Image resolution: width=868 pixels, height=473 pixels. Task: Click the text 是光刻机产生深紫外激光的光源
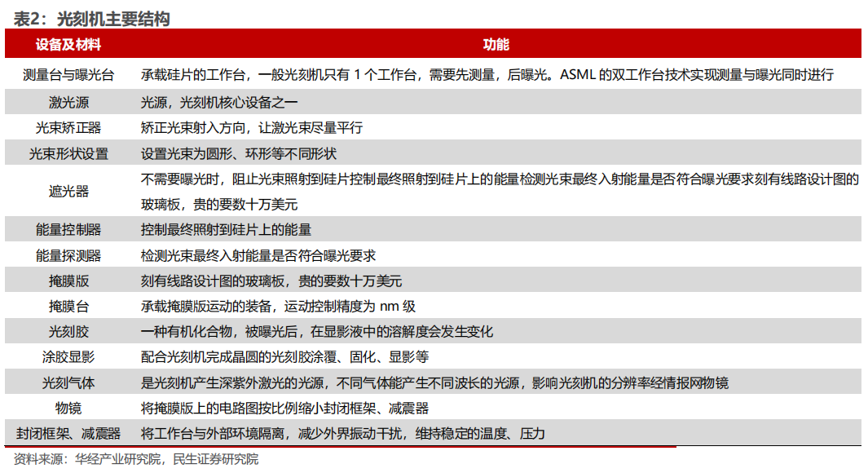(x=232, y=383)
